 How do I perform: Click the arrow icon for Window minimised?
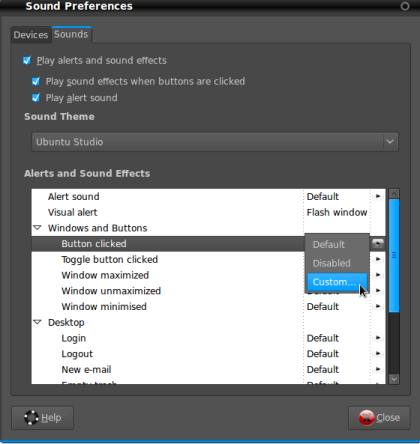coord(378,306)
